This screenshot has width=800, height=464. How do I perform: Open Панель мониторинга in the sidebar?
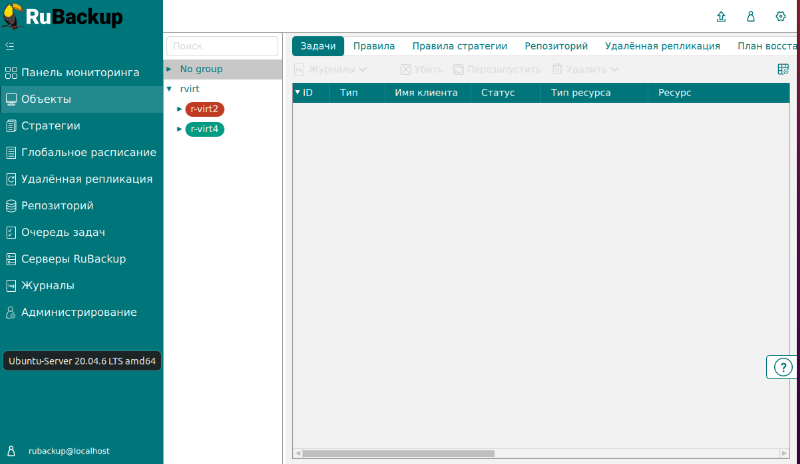point(80,73)
